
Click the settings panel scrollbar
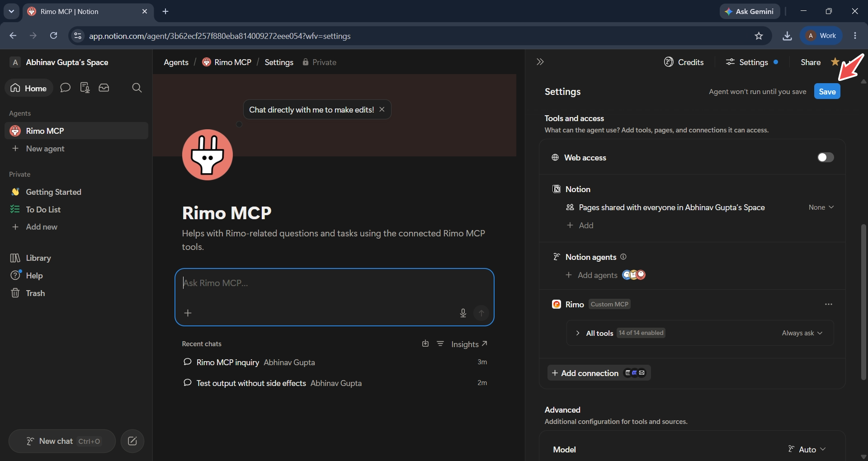863,301
